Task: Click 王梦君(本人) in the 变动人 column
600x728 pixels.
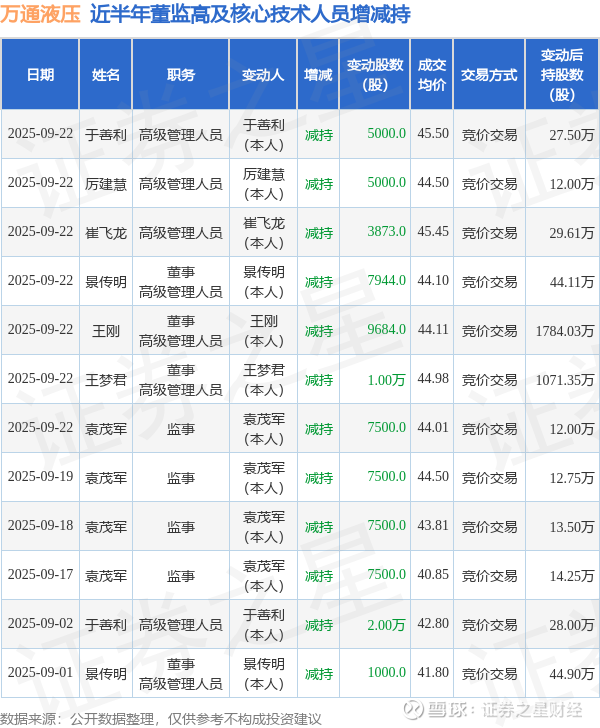Action: pos(263,380)
